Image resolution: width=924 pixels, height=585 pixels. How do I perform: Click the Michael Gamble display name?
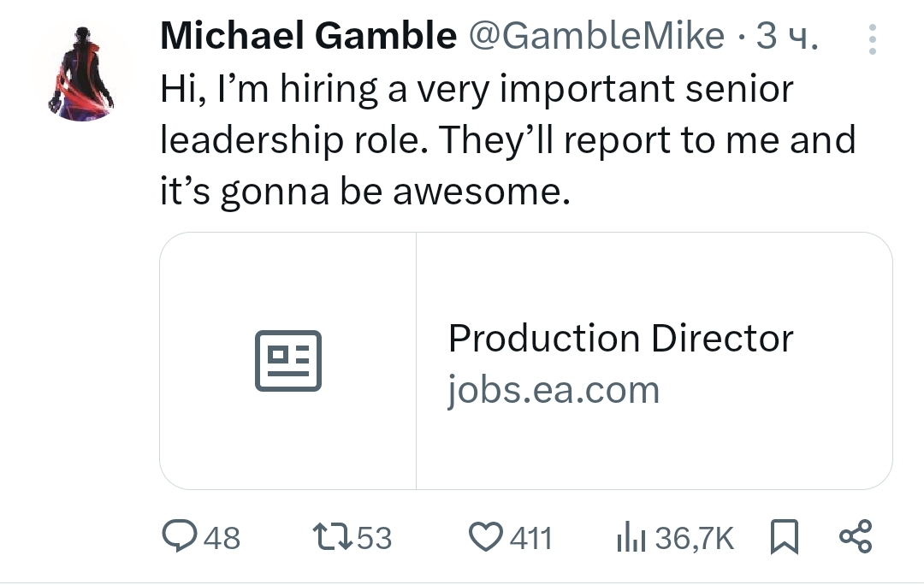[x=308, y=36]
